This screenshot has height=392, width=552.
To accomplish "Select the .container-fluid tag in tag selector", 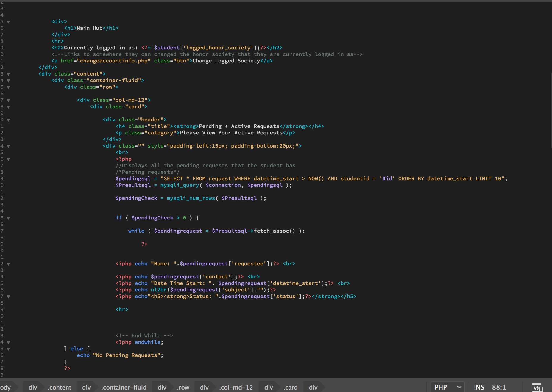I will click(x=124, y=387).
